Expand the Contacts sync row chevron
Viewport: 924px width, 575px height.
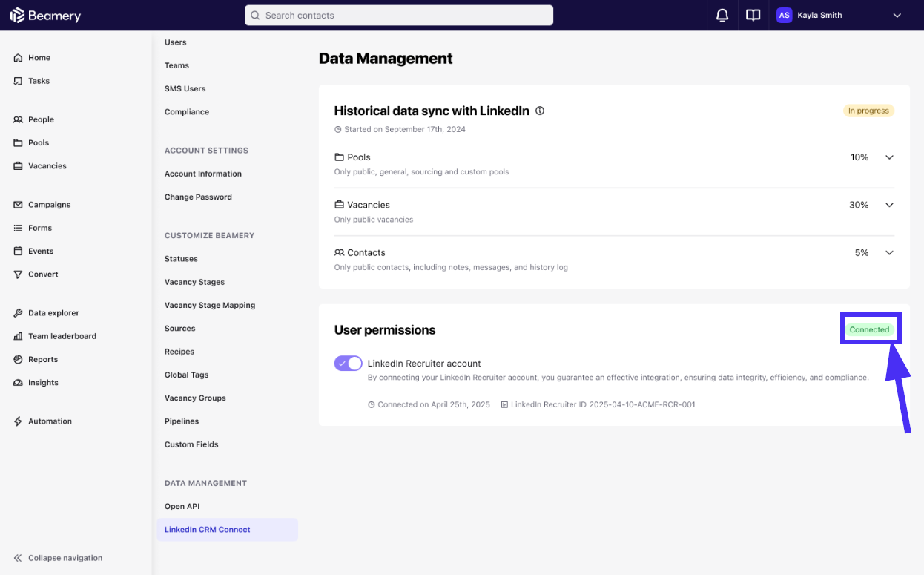889,253
